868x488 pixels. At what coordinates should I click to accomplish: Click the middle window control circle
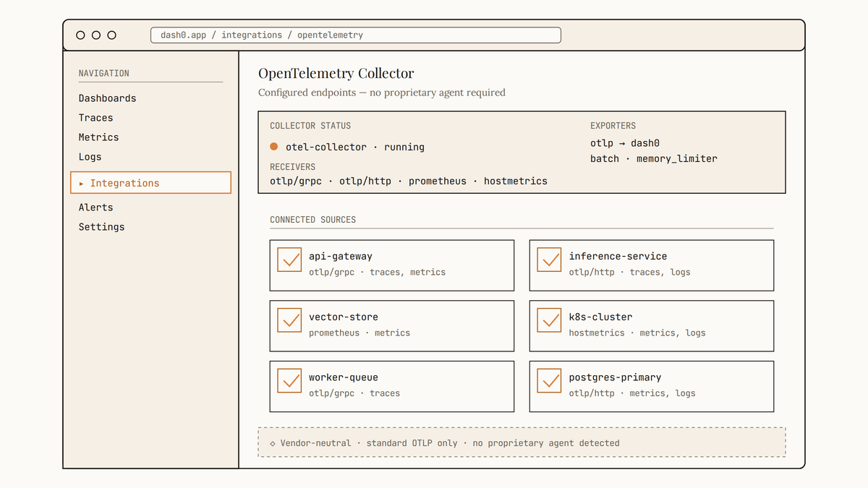click(x=95, y=35)
